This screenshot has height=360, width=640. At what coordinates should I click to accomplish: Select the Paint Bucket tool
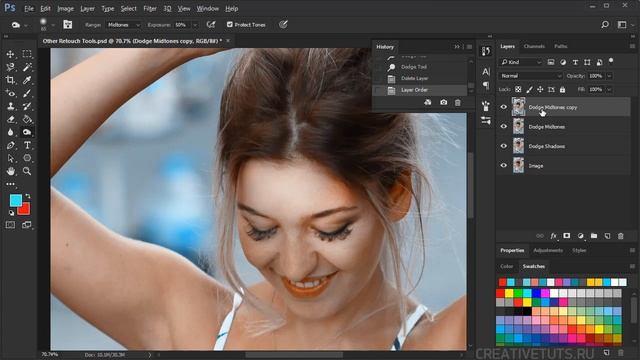pyautogui.click(x=27, y=119)
